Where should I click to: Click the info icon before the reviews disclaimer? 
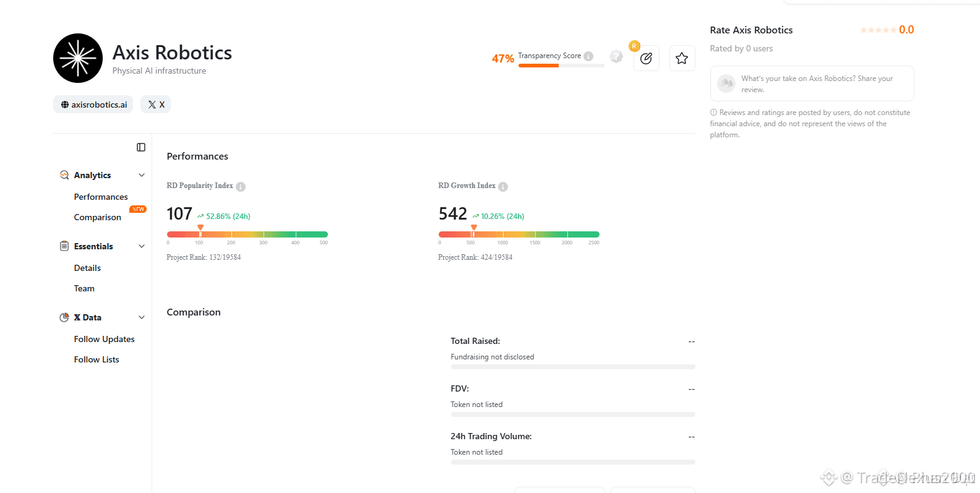coord(713,113)
